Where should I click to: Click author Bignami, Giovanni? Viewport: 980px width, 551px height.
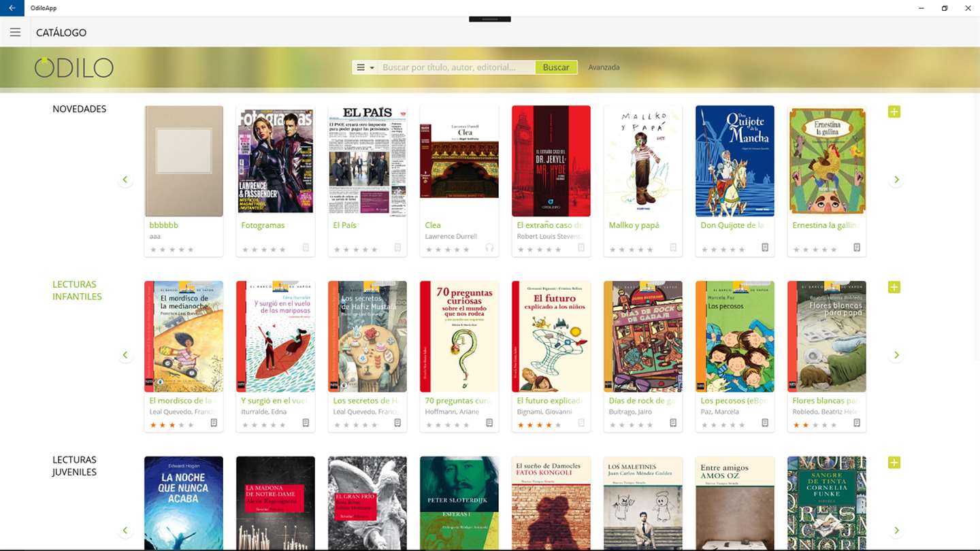click(x=545, y=412)
